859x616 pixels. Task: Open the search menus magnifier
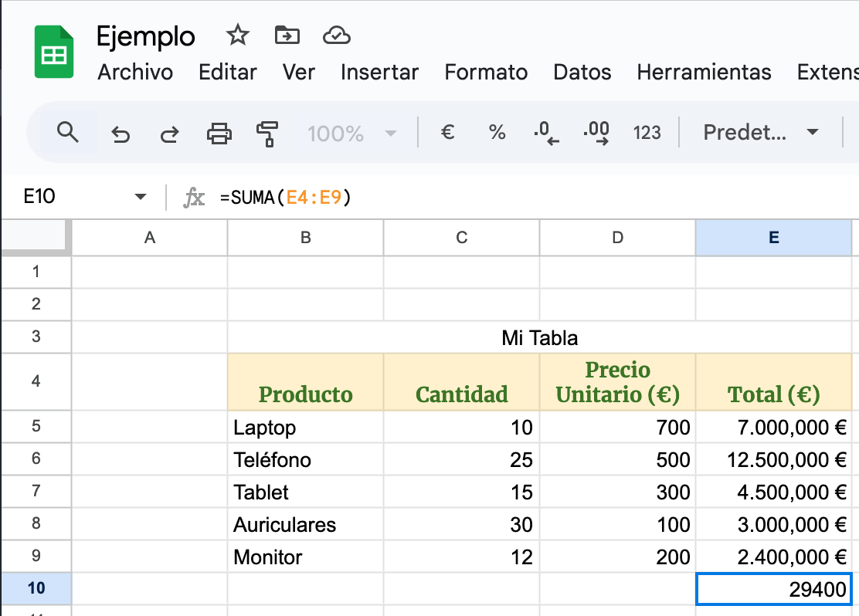(68, 133)
